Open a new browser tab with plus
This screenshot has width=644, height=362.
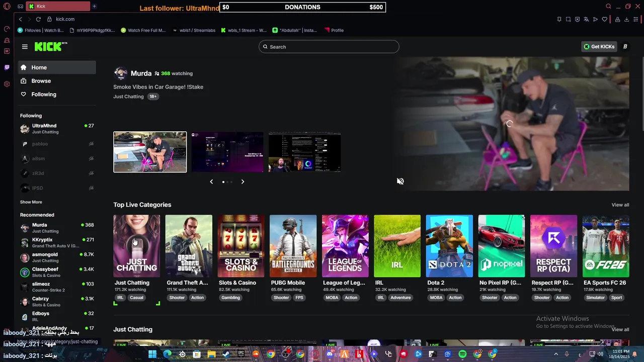(x=94, y=6)
